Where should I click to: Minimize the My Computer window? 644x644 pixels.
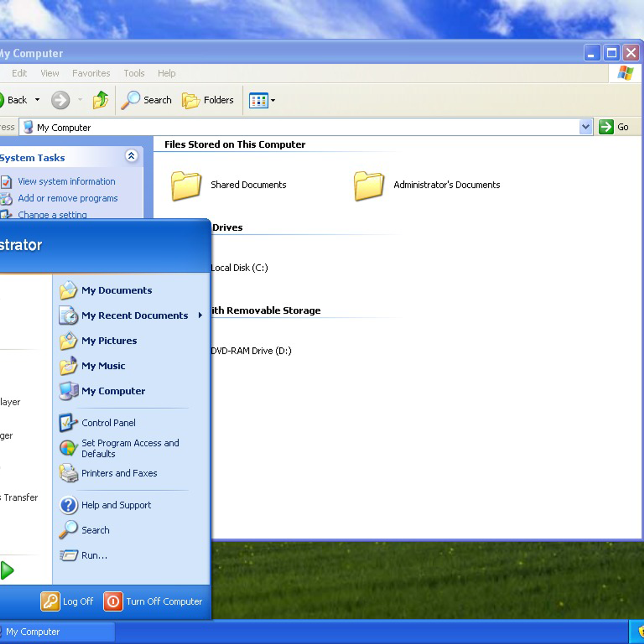pos(592,53)
